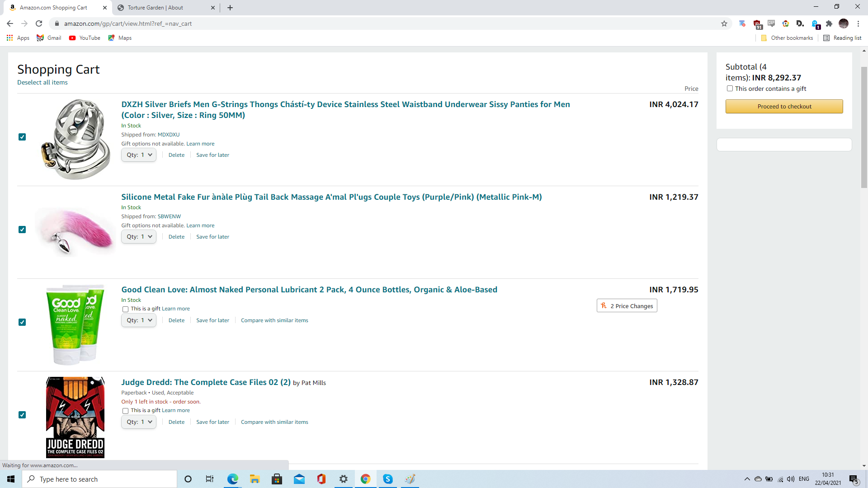Switch to Chrome on the taskbar
The width and height of the screenshot is (868, 488).
coord(366,479)
